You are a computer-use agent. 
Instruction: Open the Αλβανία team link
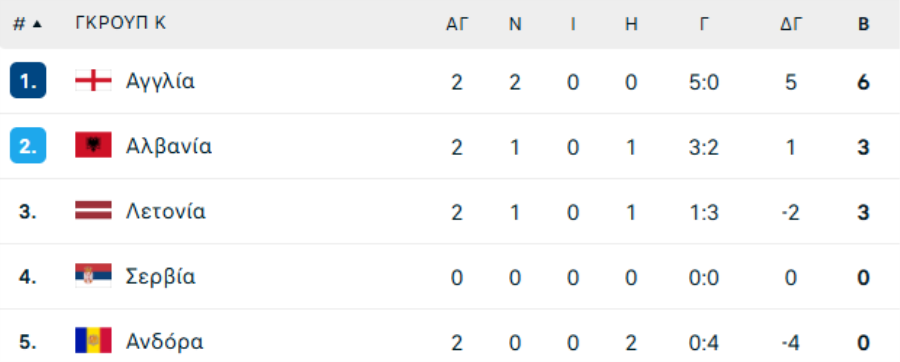point(169,146)
